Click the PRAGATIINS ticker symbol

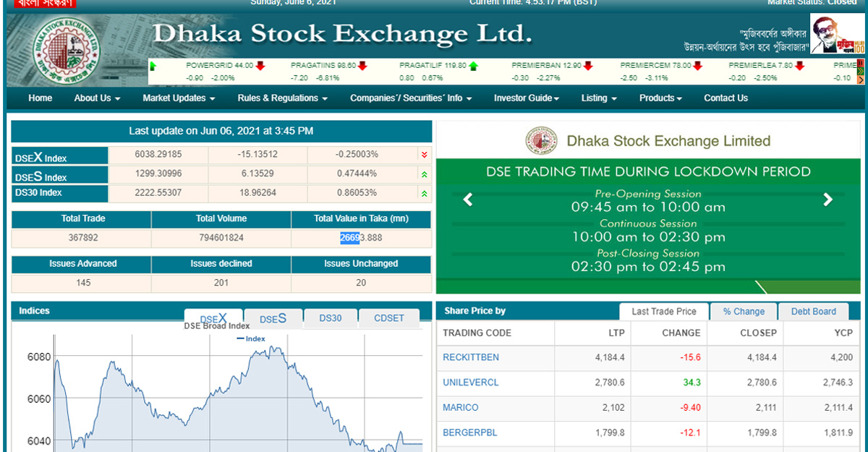click(313, 66)
